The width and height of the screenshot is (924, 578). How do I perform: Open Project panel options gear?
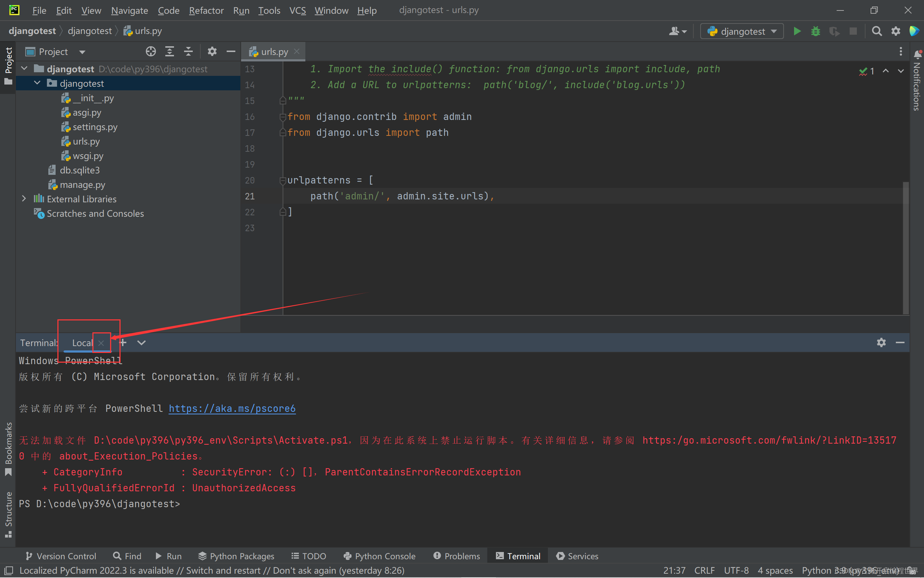click(212, 51)
